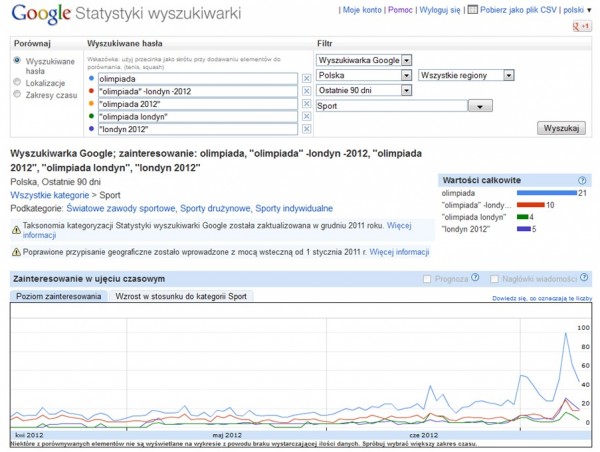
Task: Select the Wyszukiwane hasła radio button
Action: (x=16, y=62)
